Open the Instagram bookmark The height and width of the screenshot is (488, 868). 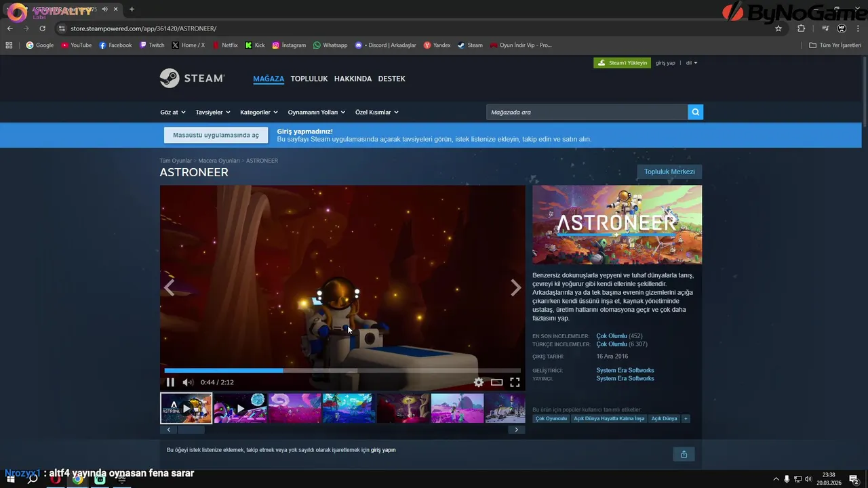click(x=289, y=45)
